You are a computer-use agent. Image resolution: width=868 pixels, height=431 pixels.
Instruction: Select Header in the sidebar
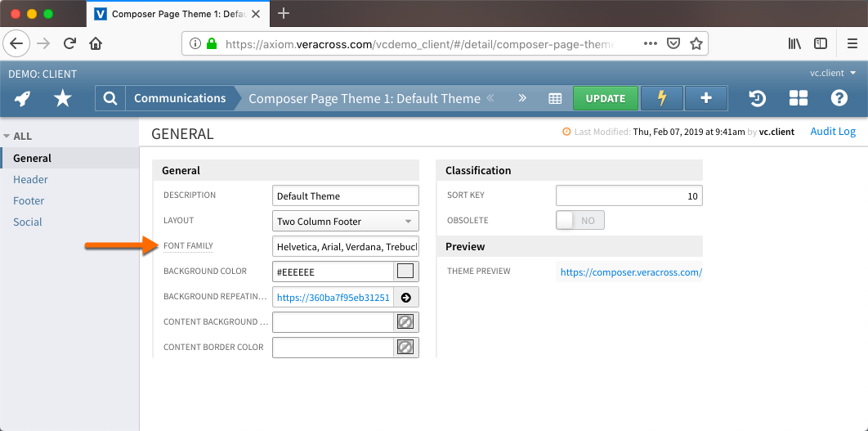pos(31,179)
